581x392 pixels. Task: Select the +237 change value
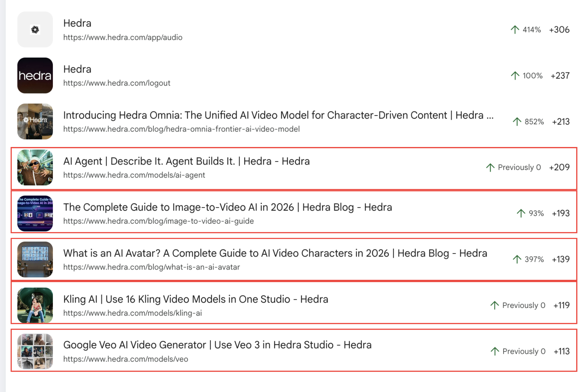pos(560,76)
